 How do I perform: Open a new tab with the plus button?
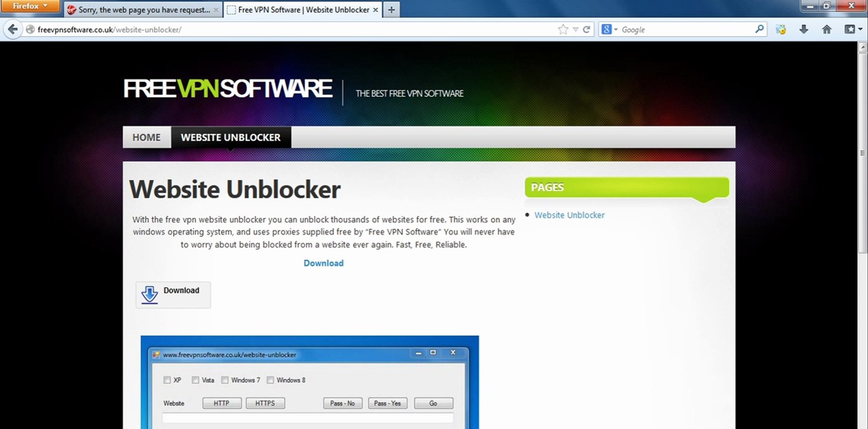(x=391, y=10)
